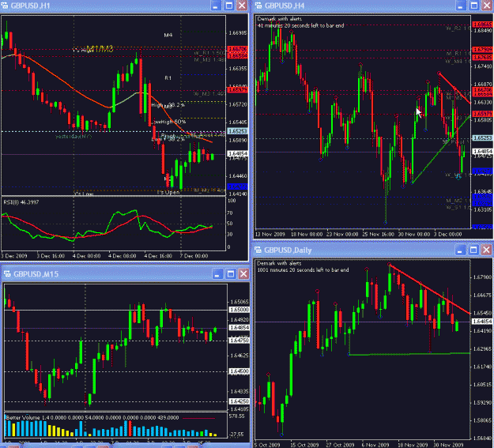The height and width of the screenshot is (448, 494).
Task: Click the GBPUSD,M15 window title icon
Action: (7, 274)
